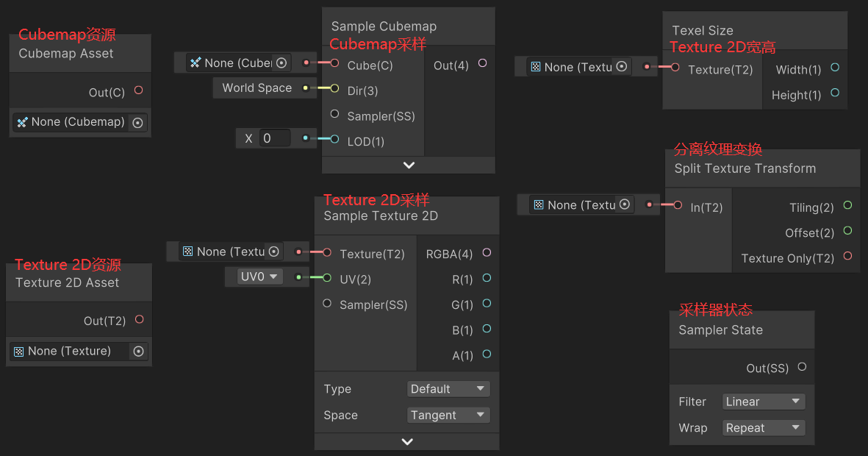Open object picker on Cubemap Asset node
This screenshot has height=456, width=868.
pyautogui.click(x=137, y=122)
